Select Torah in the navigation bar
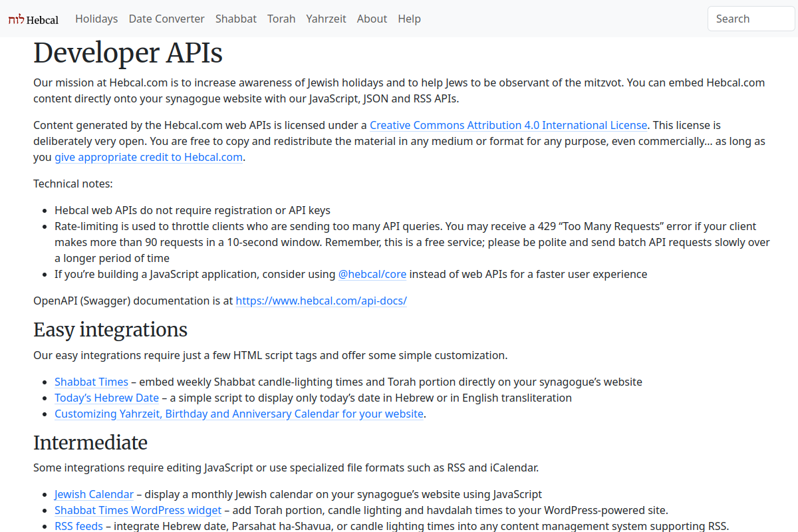 [281, 19]
